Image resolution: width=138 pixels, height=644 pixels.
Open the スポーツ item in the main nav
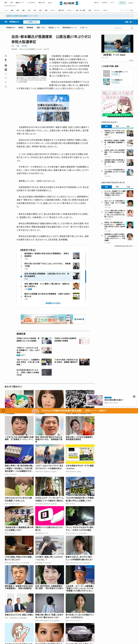pyautogui.click(x=53, y=11)
